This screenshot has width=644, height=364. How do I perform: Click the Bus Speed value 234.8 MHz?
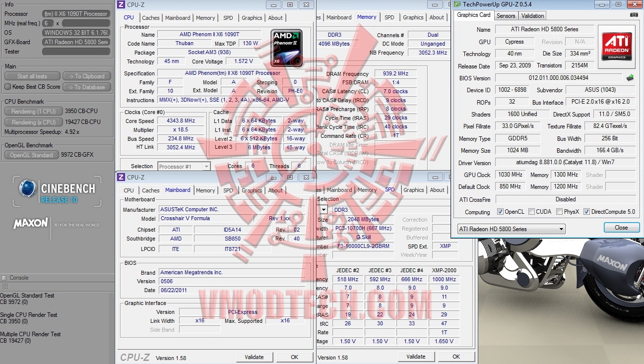click(182, 139)
